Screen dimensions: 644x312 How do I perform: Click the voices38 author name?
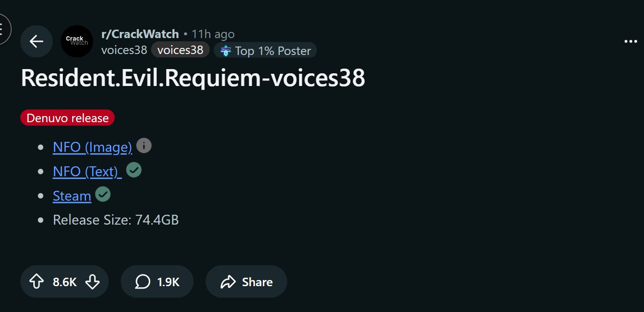(123, 49)
